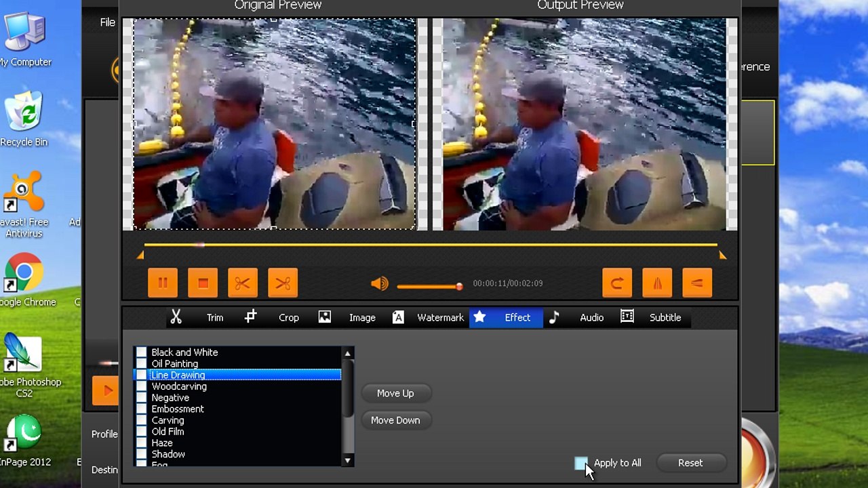Pause the video preview playback
Image resolution: width=868 pixels, height=488 pixels.
tap(163, 283)
